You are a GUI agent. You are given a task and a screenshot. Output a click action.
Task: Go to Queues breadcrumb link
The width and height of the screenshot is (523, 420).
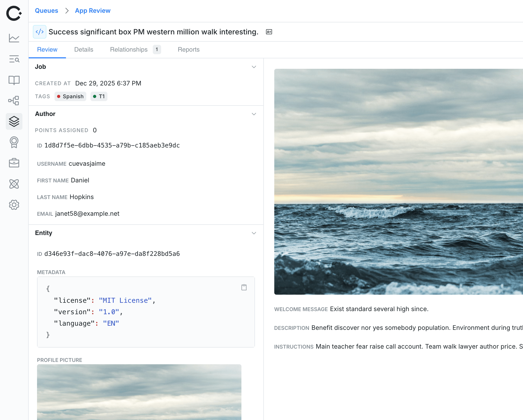point(46,11)
